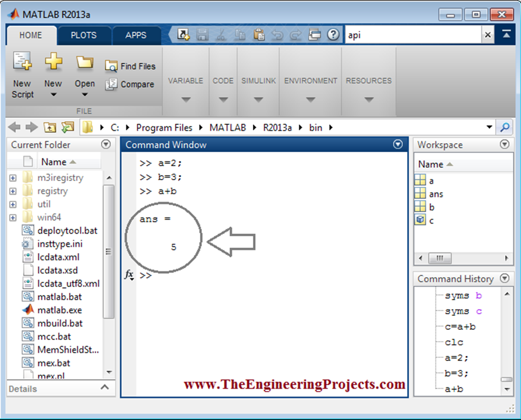The width and height of the screenshot is (521, 420).
Task: Select variable c in the Workspace panel
Action: pos(431,220)
